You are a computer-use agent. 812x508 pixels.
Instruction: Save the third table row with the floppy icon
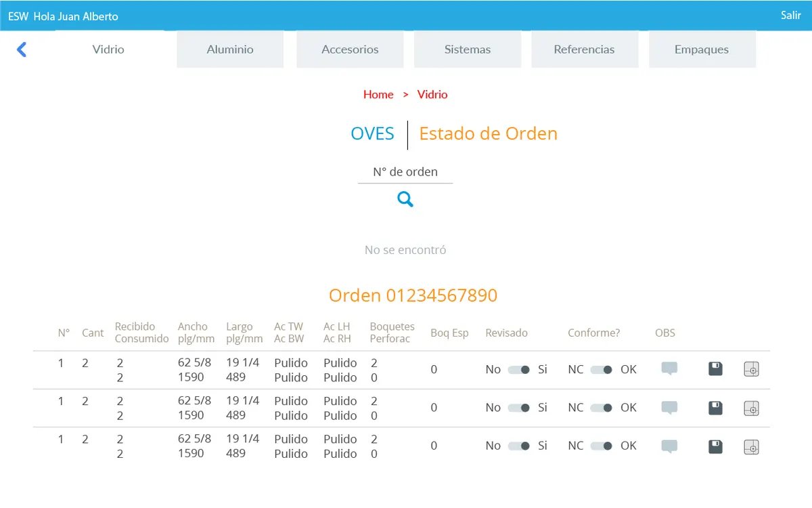pyautogui.click(x=715, y=446)
